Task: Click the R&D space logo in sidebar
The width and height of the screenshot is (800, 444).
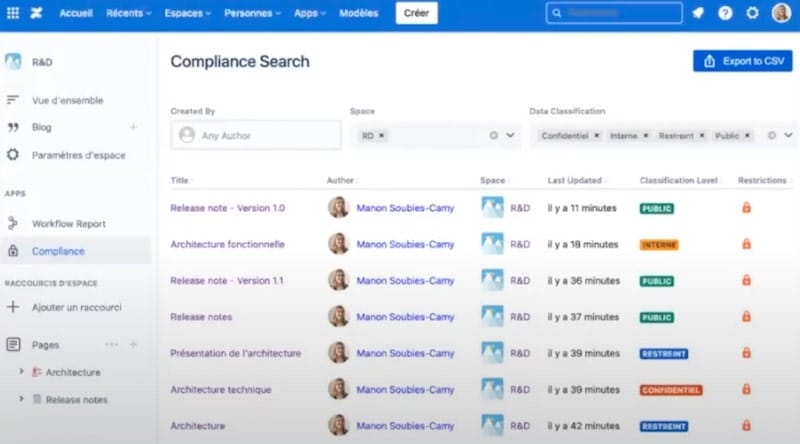Action: pyautogui.click(x=13, y=62)
